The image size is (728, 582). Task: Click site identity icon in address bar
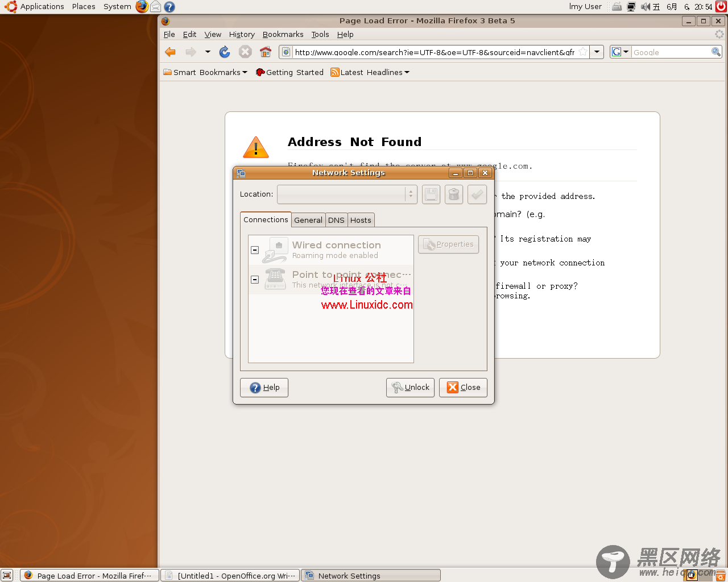pyautogui.click(x=286, y=52)
